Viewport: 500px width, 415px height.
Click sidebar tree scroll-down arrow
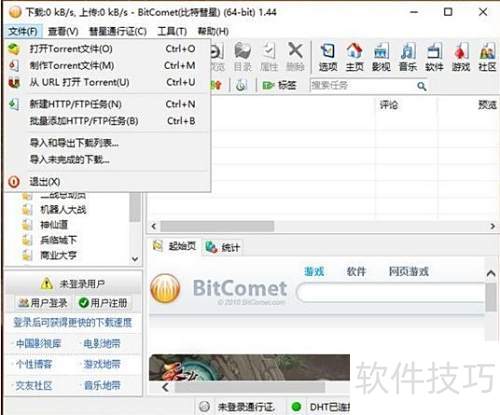(x=135, y=259)
